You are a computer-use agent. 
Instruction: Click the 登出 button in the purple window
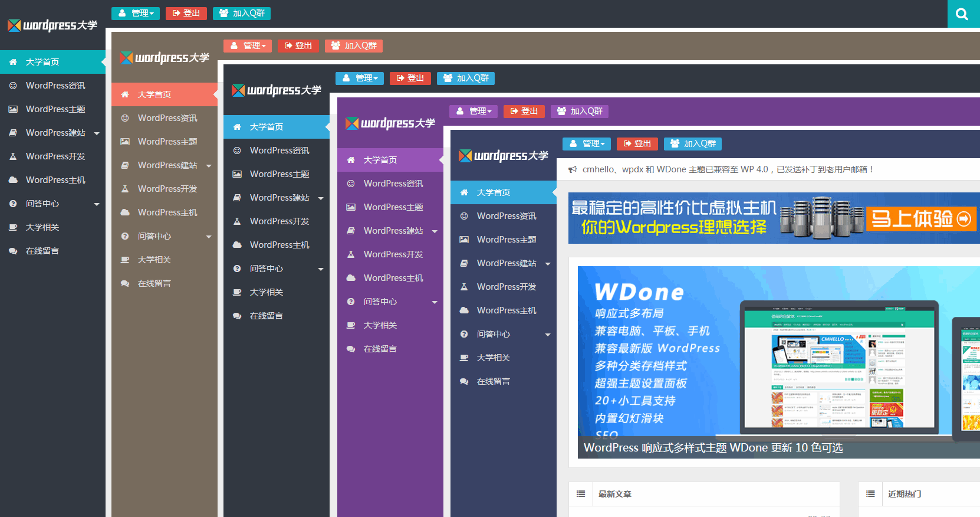[524, 111]
